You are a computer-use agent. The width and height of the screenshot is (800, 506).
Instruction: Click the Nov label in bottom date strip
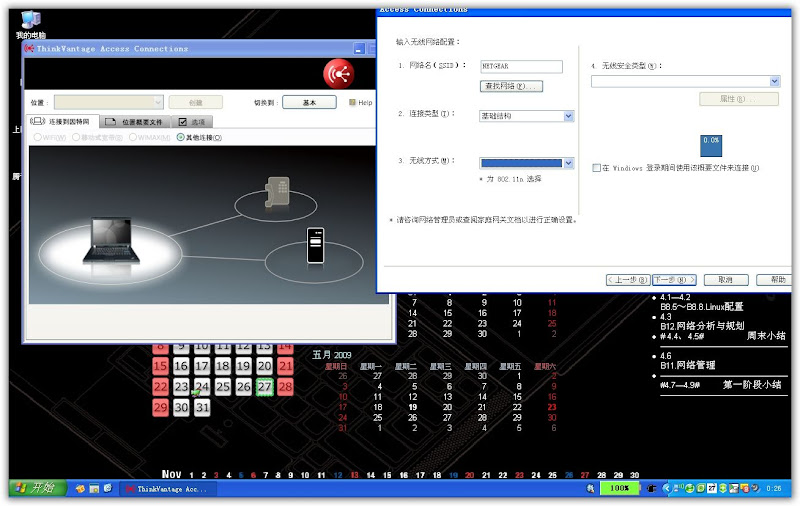(171, 474)
